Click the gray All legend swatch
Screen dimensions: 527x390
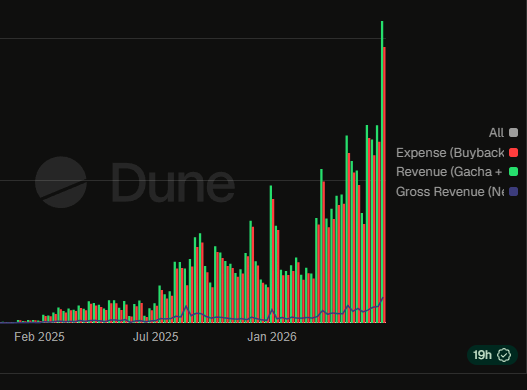tap(513, 132)
